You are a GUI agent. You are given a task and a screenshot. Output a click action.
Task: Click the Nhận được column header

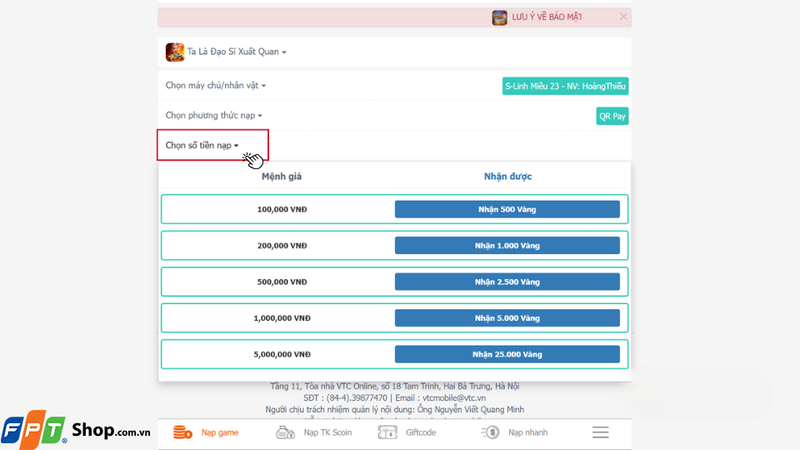coord(508,177)
